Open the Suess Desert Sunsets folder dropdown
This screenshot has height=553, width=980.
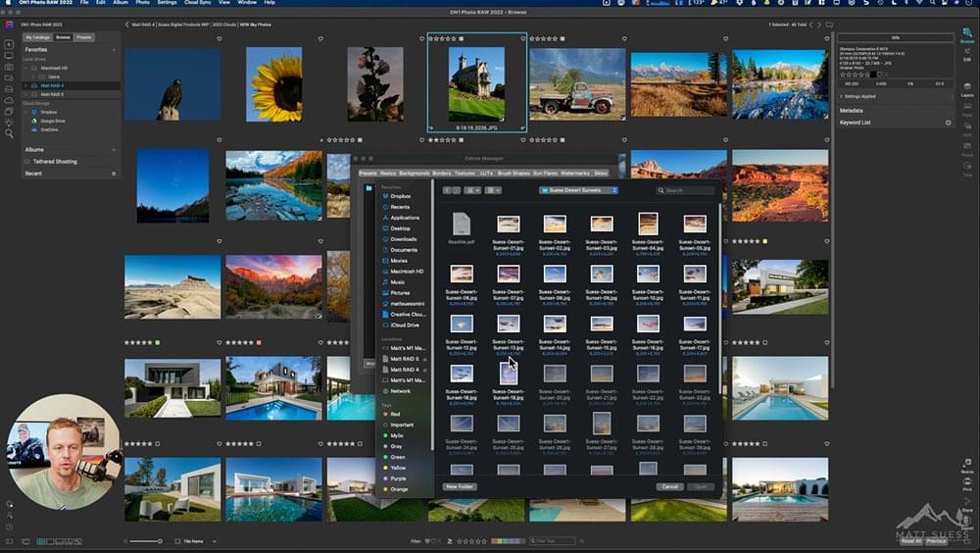579,190
